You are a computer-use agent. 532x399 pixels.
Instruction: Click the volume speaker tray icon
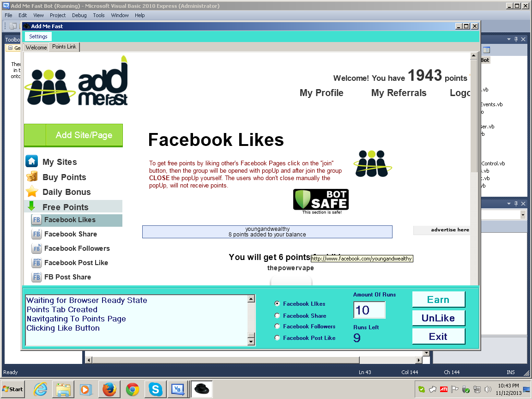(488, 389)
